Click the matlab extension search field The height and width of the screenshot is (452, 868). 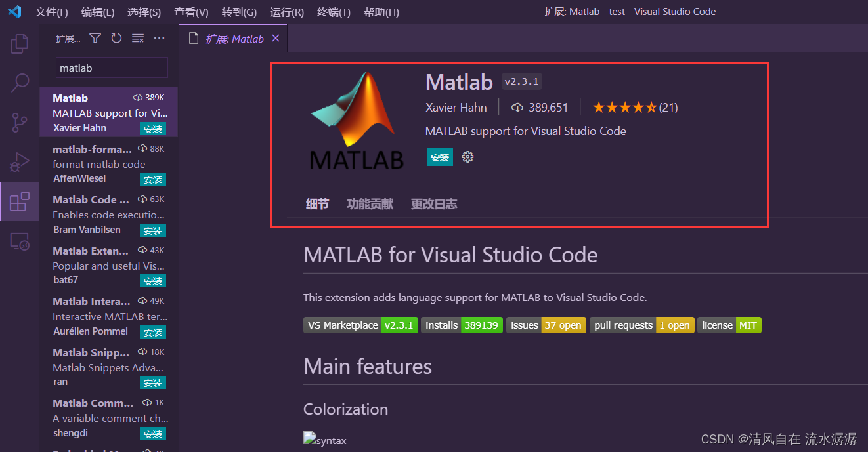coord(112,68)
